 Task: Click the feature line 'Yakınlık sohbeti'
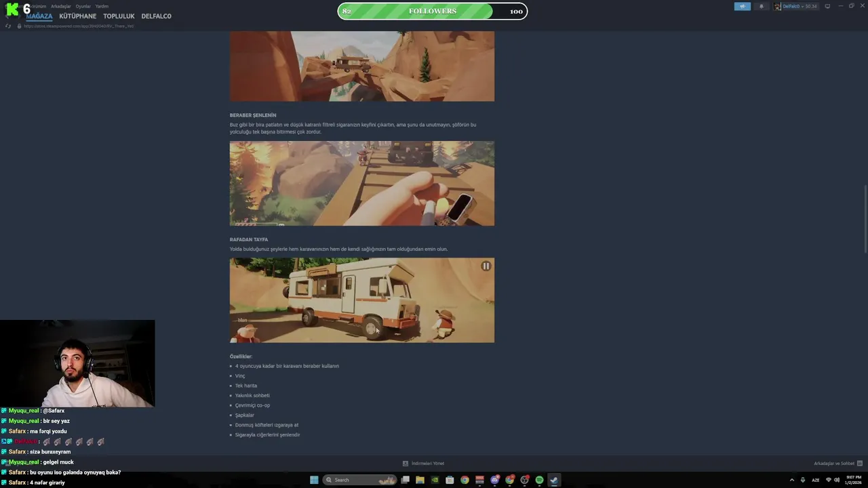[x=252, y=395]
